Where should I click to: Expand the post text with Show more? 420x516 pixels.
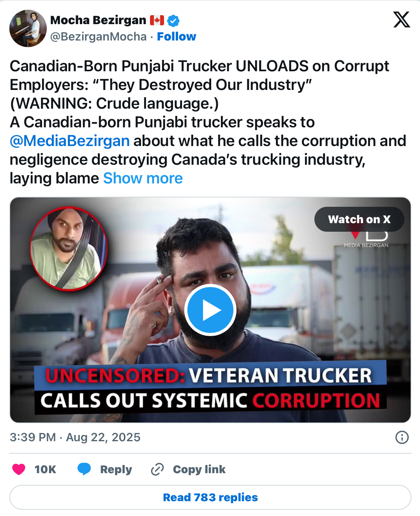(x=143, y=178)
